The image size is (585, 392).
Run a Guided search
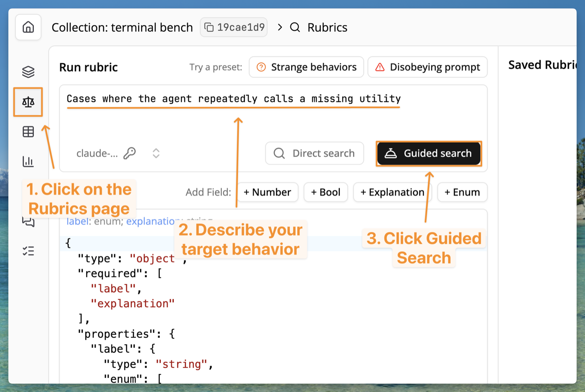click(429, 153)
